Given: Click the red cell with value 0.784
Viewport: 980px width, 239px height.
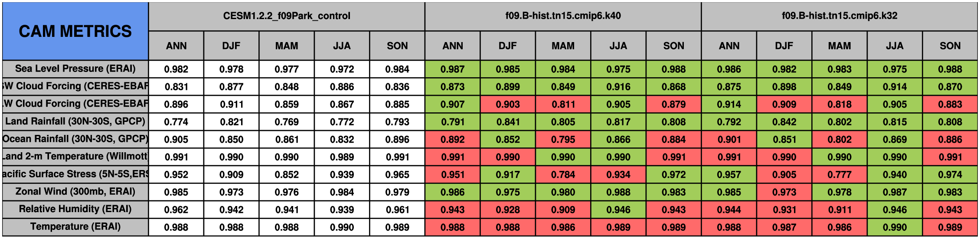Looking at the screenshot, I should [563, 174].
